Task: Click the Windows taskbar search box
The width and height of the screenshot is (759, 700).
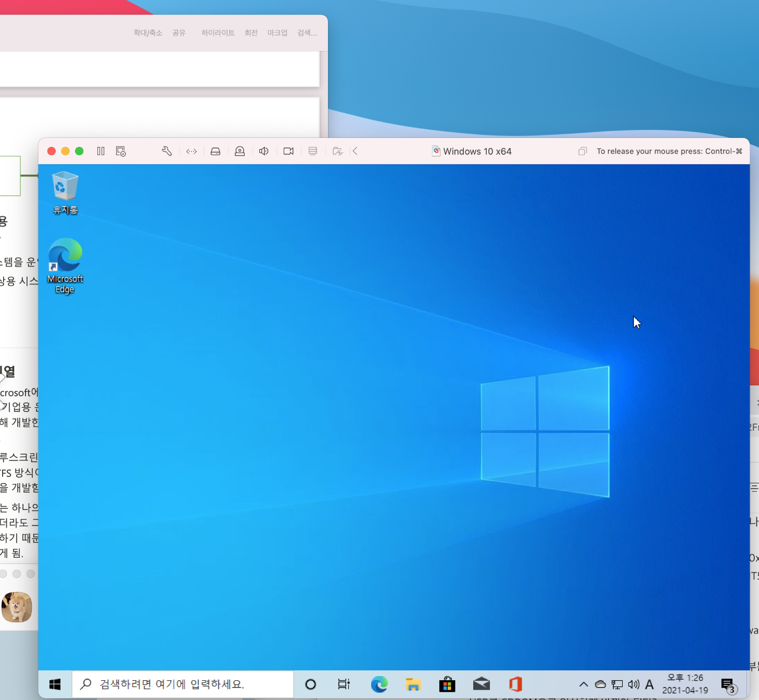Action: (x=183, y=684)
